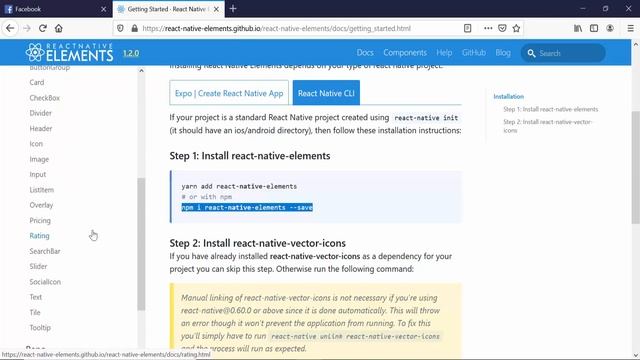
Task: Close the Facebook tab
Action: click(x=103, y=9)
